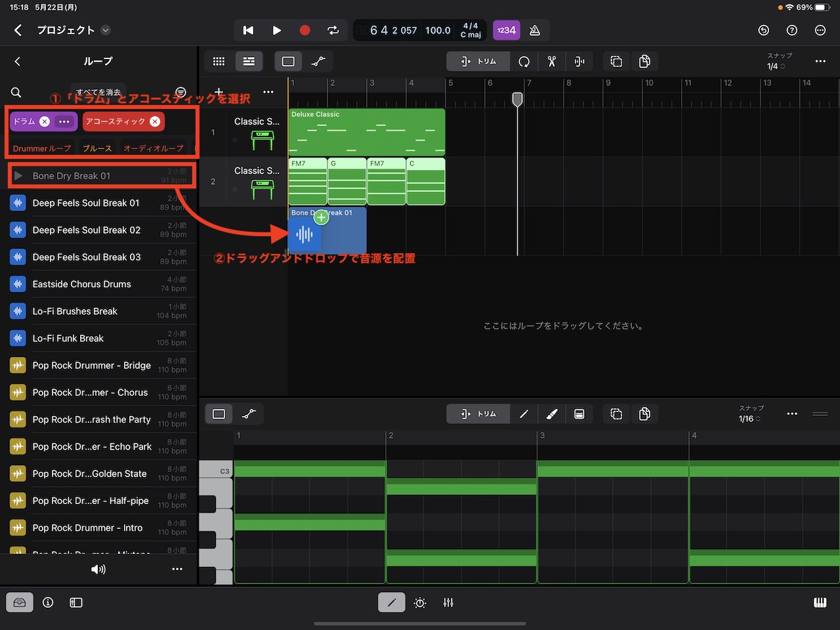This screenshot has width=840, height=630.
Task: Select the ブルース filter
Action: coord(97,148)
